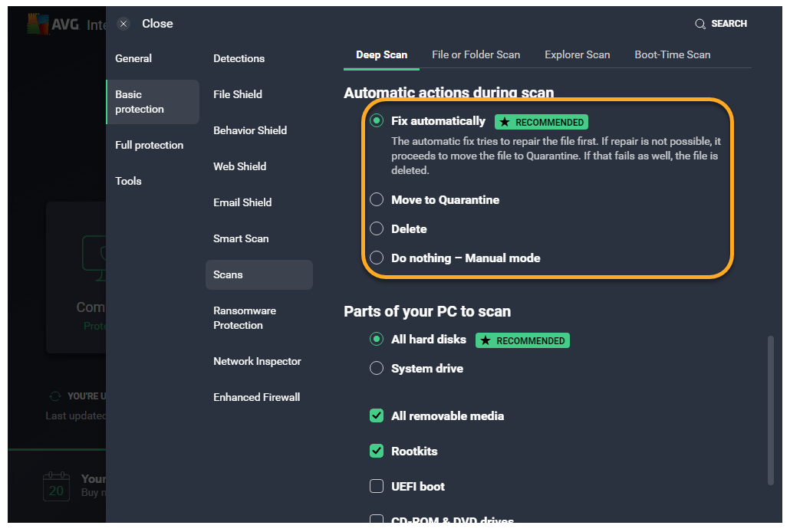Viewport: 790px width, 532px height.
Task: Switch to Explorer Scan tab
Action: tap(577, 54)
